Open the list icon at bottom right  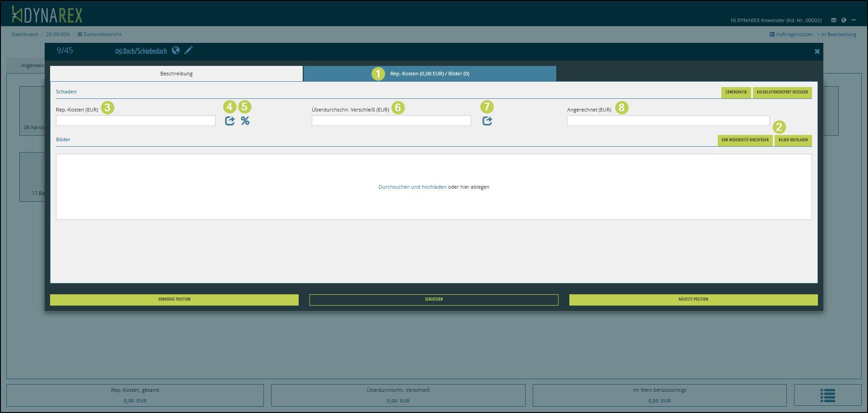[827, 395]
